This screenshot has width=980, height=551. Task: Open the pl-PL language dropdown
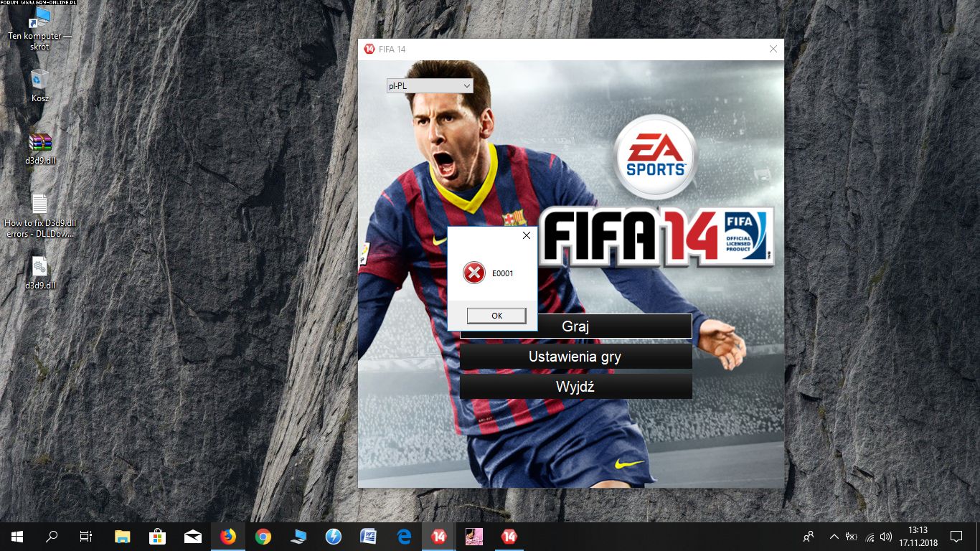tap(430, 86)
